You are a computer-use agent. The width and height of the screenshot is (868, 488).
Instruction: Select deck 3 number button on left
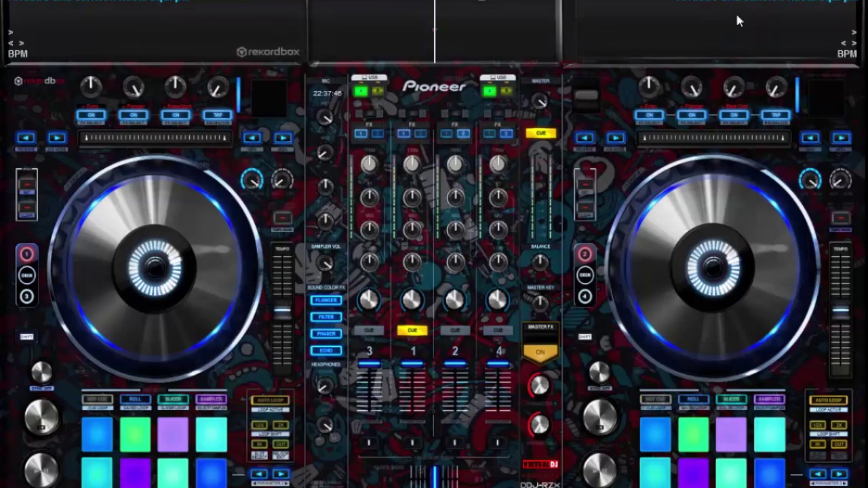(x=26, y=296)
